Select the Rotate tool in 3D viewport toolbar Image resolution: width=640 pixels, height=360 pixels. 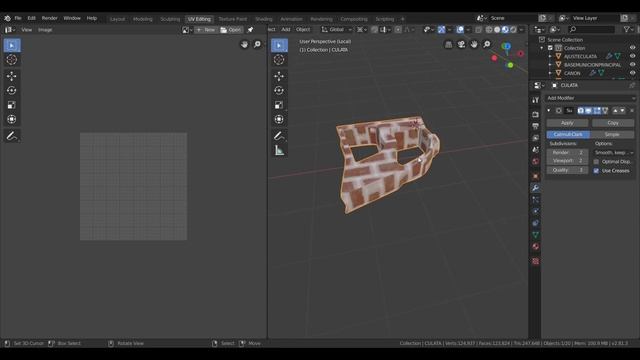(x=279, y=90)
